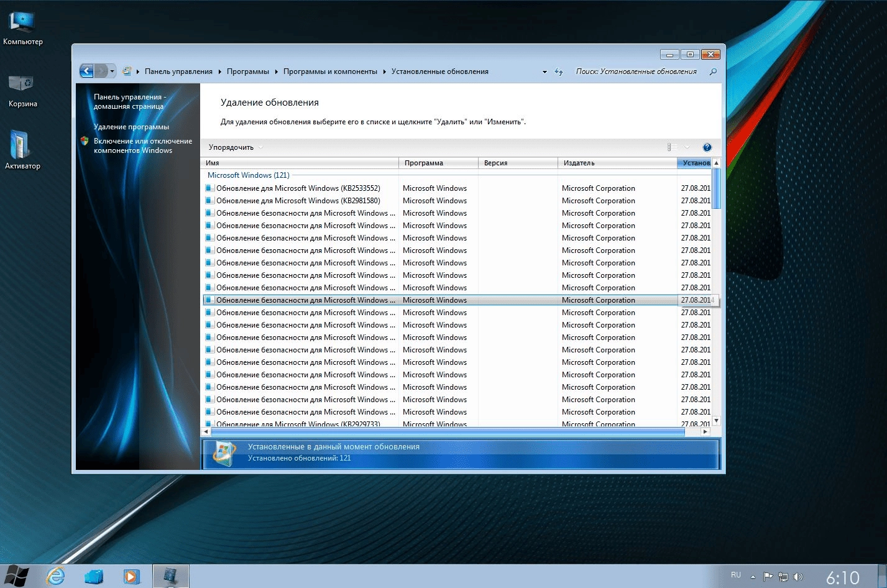Click the help question mark icon
Image resolution: width=887 pixels, height=588 pixels.
tap(707, 147)
